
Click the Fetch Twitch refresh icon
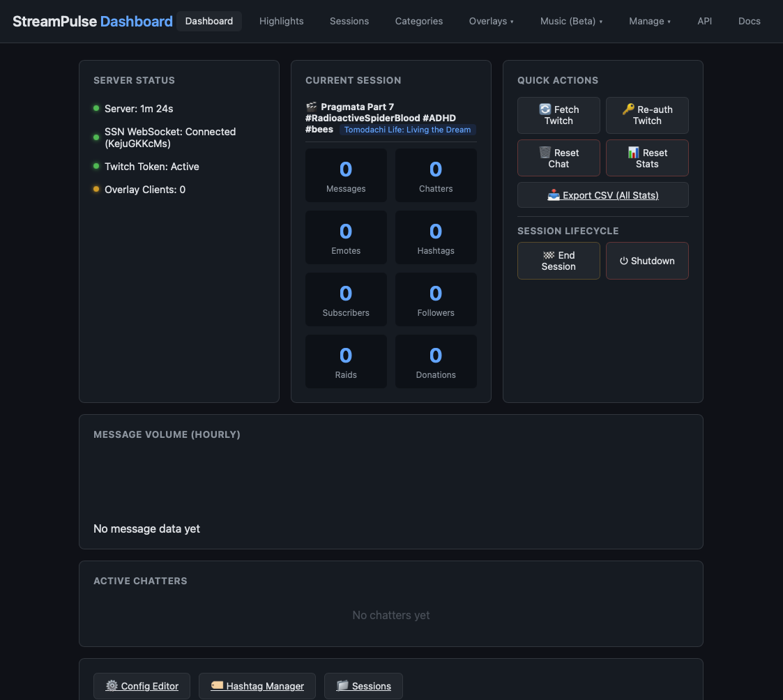click(x=545, y=109)
